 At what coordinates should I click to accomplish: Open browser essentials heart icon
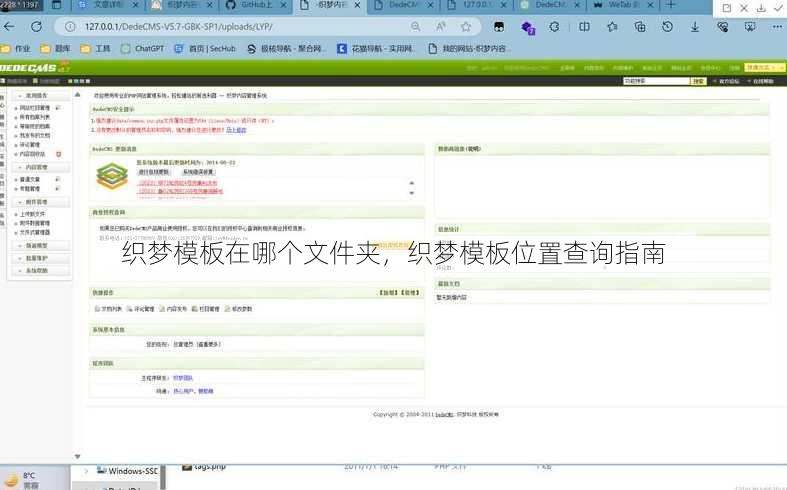[x=722, y=27]
